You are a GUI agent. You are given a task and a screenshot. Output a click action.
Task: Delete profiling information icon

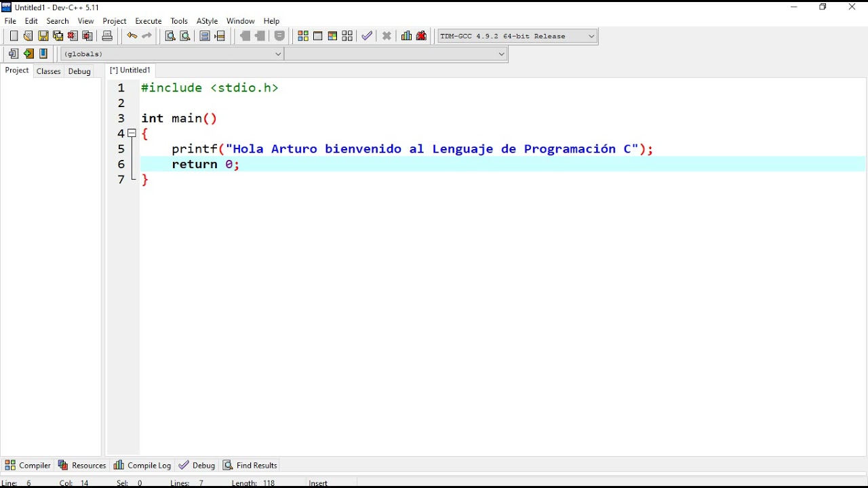point(422,36)
